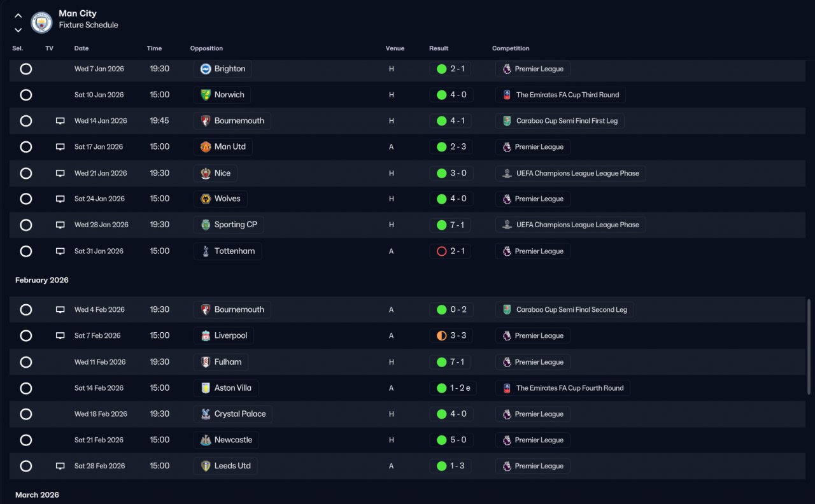Image resolution: width=815 pixels, height=504 pixels.
Task: Select the Norwich fixture radio button
Action: 25,95
